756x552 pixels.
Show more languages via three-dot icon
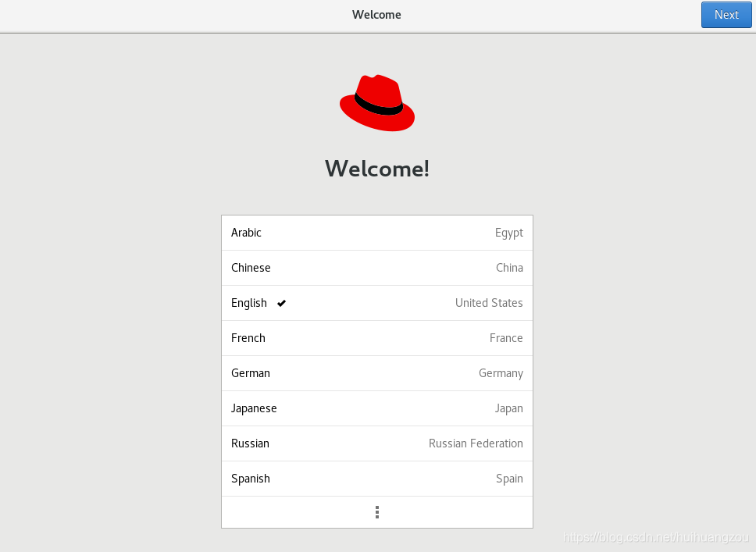[377, 512]
